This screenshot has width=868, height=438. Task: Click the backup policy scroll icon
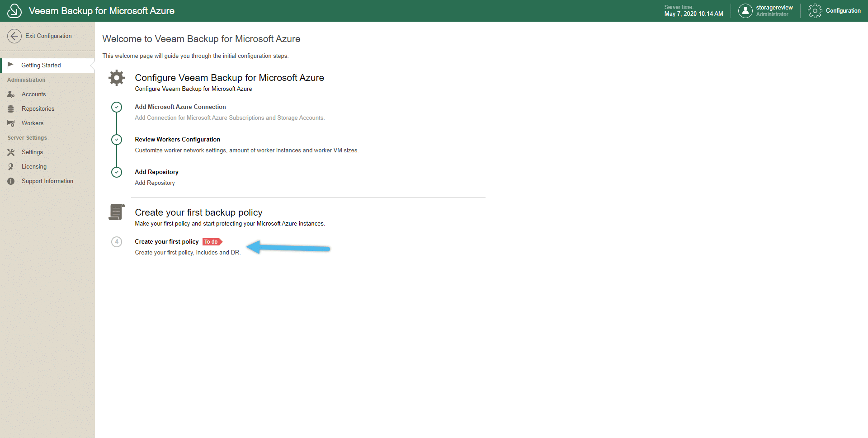pyautogui.click(x=117, y=212)
